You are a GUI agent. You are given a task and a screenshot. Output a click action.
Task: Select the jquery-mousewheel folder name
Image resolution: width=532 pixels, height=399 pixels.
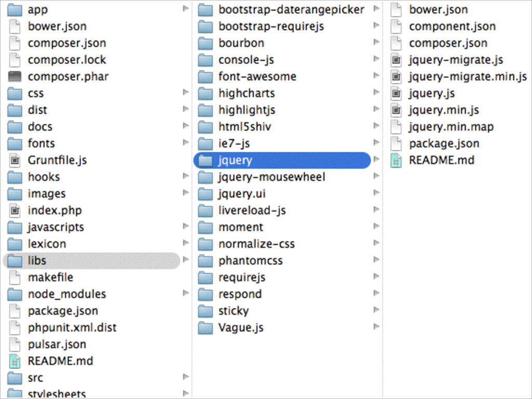(272, 177)
